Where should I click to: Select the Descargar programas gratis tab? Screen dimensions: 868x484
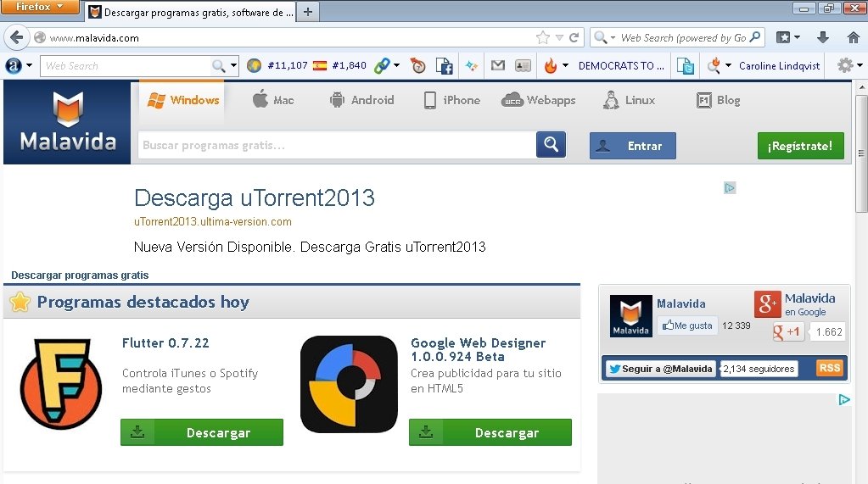(x=192, y=12)
